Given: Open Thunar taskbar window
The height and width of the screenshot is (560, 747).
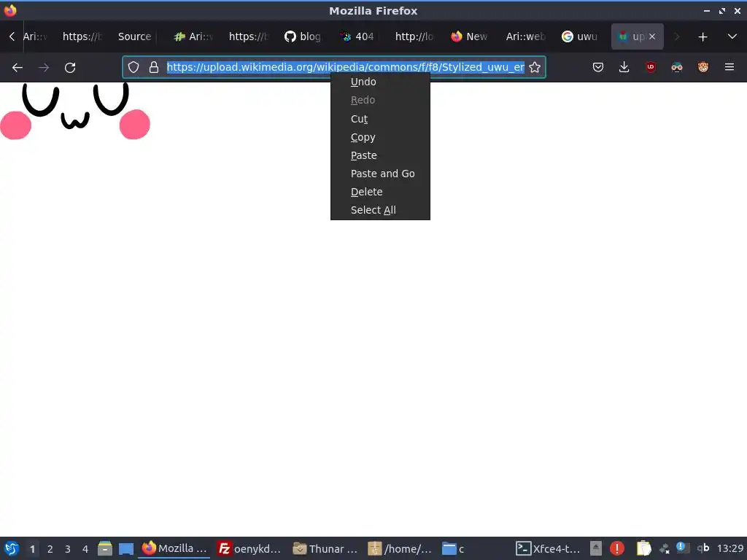Looking at the screenshot, I should (x=325, y=548).
